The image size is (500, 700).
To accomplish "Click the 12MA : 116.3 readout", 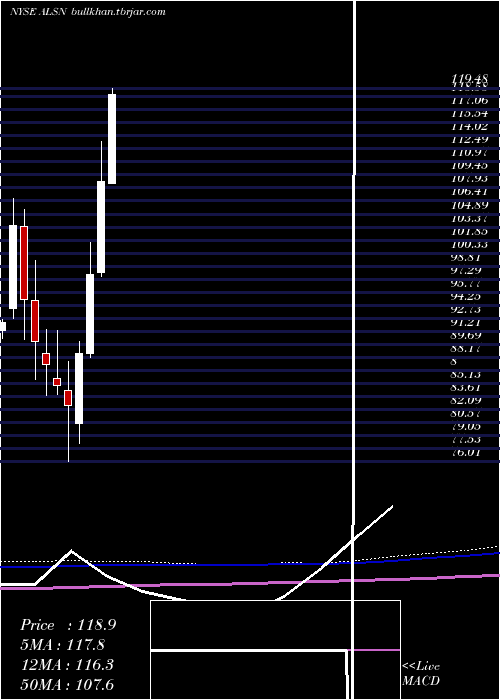I will (x=68, y=665).
